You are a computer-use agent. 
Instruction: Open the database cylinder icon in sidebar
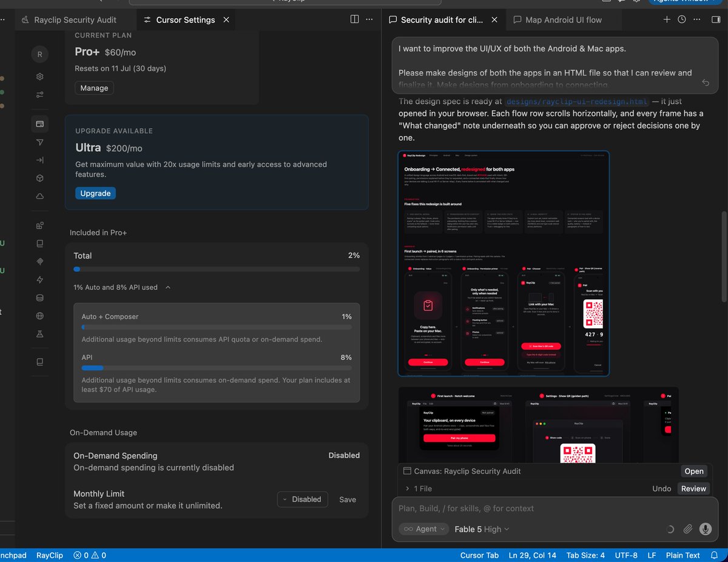point(40,298)
